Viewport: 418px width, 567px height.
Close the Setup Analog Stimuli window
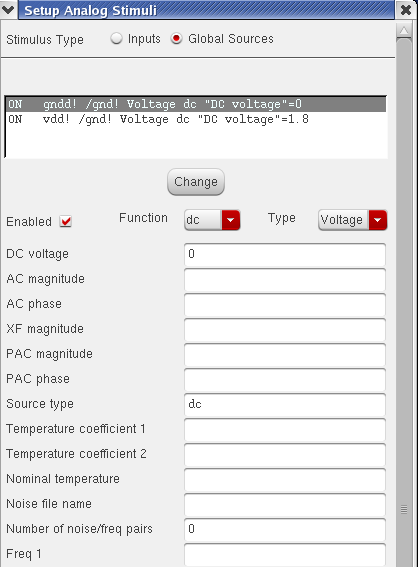click(x=406, y=10)
